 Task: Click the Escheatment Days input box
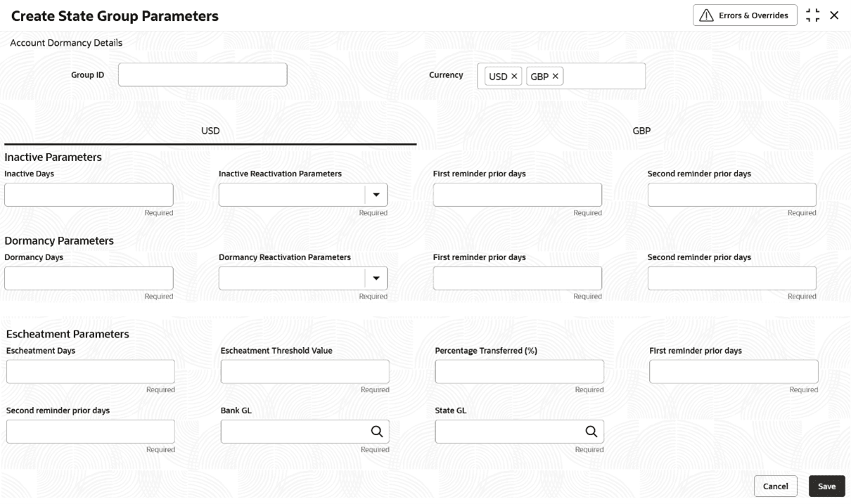point(90,372)
